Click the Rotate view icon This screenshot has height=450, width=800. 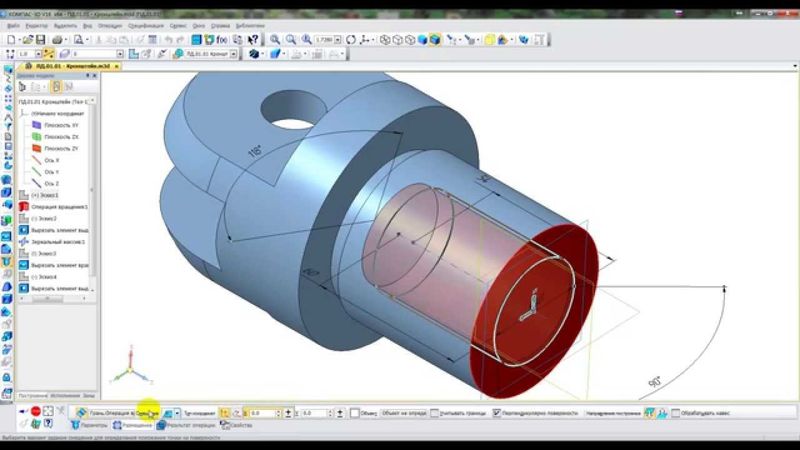click(x=351, y=39)
